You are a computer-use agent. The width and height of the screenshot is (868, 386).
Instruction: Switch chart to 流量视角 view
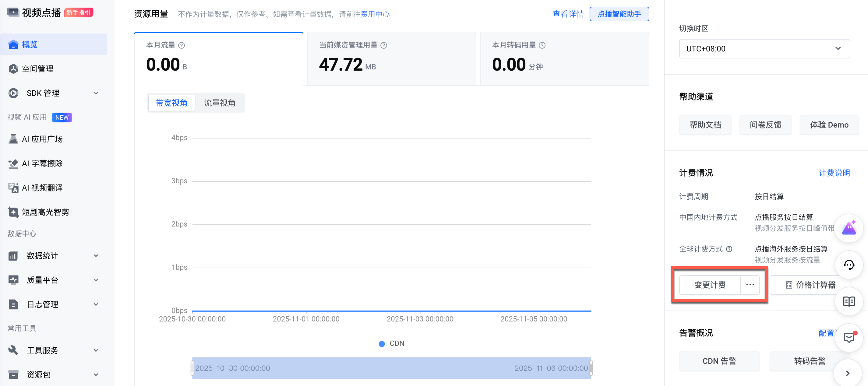point(219,103)
